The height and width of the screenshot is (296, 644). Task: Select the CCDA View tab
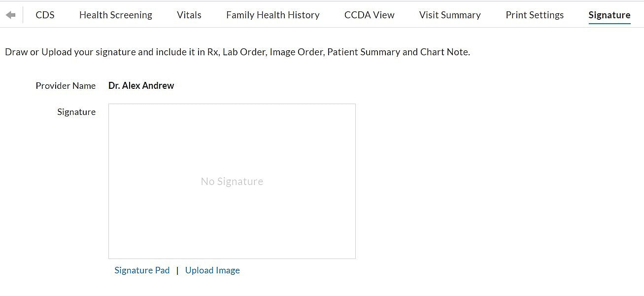pos(370,15)
